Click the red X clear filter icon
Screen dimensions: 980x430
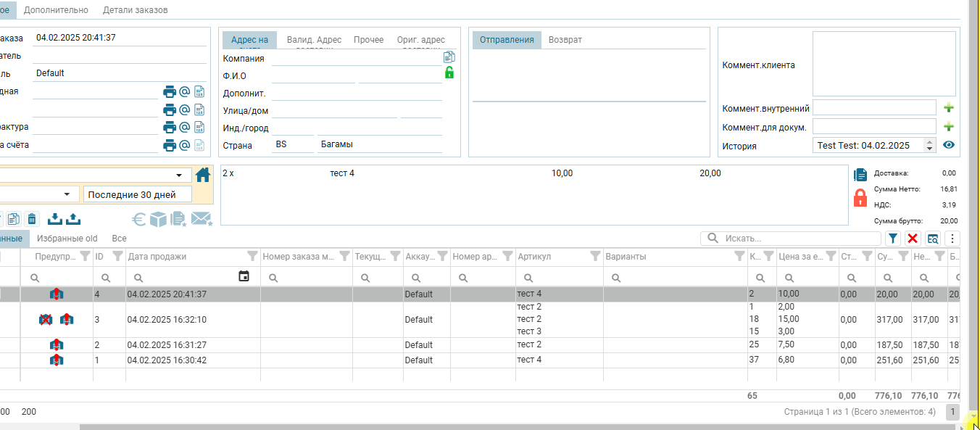(913, 239)
